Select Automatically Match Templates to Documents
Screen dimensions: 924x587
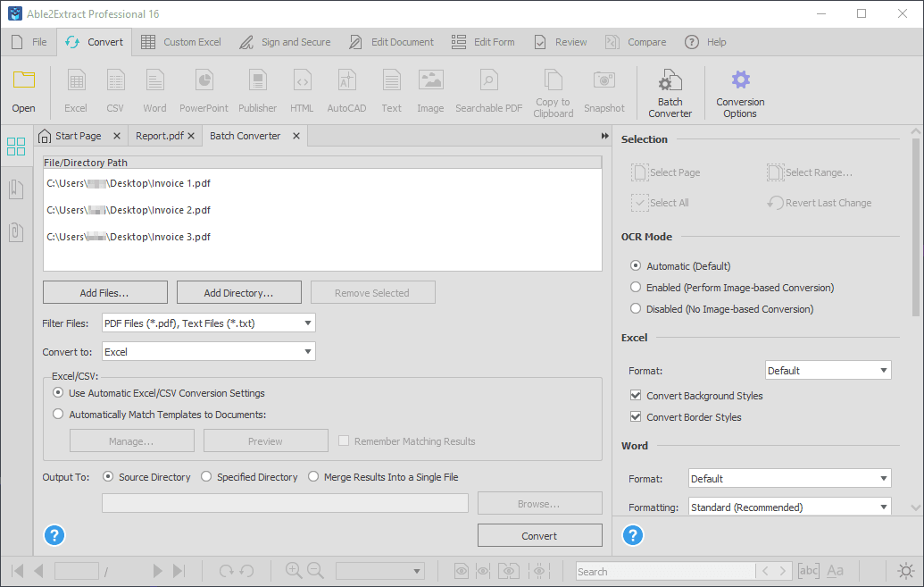tap(58, 415)
